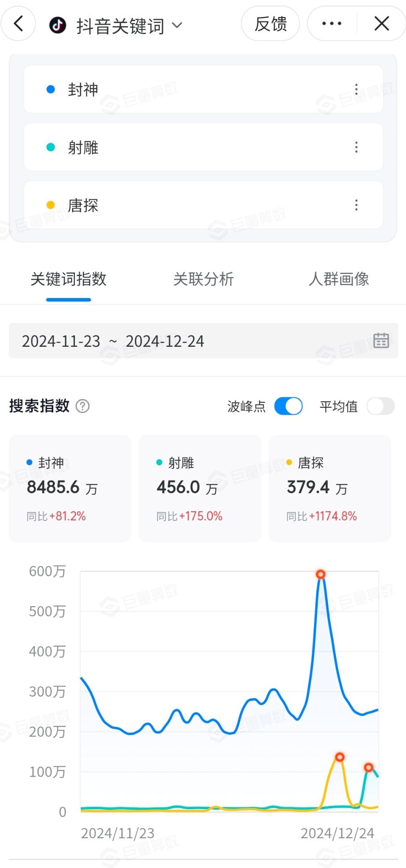Tap the 2024/11/23 axis label

click(118, 834)
